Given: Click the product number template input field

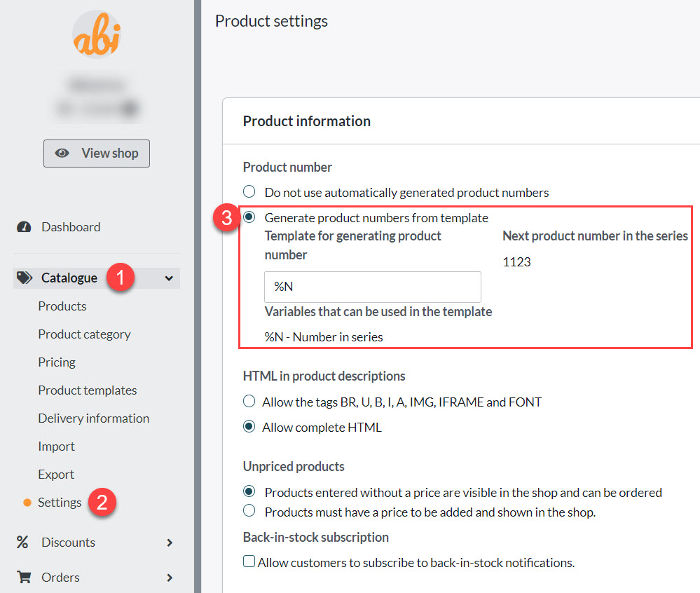Looking at the screenshot, I should [x=372, y=287].
